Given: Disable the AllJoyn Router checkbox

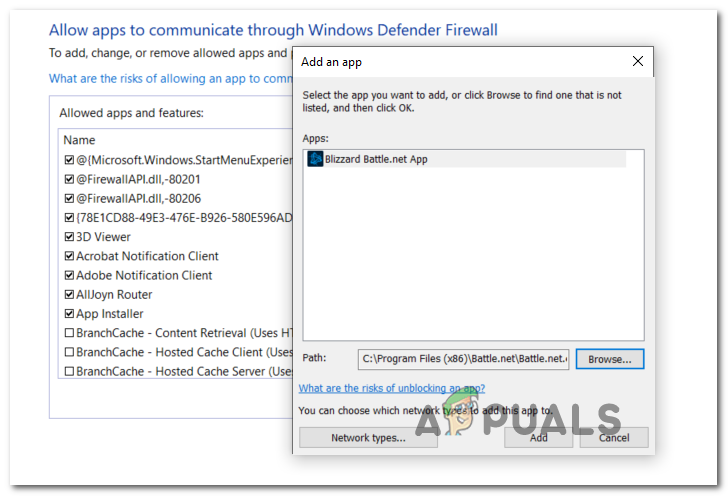Looking at the screenshot, I should 69,295.
